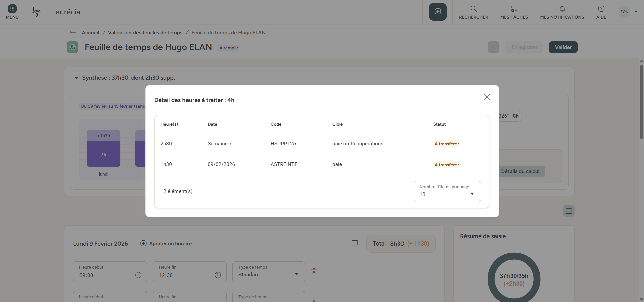Click Ajouter un horaire
644x302 pixels.
[x=166, y=244]
